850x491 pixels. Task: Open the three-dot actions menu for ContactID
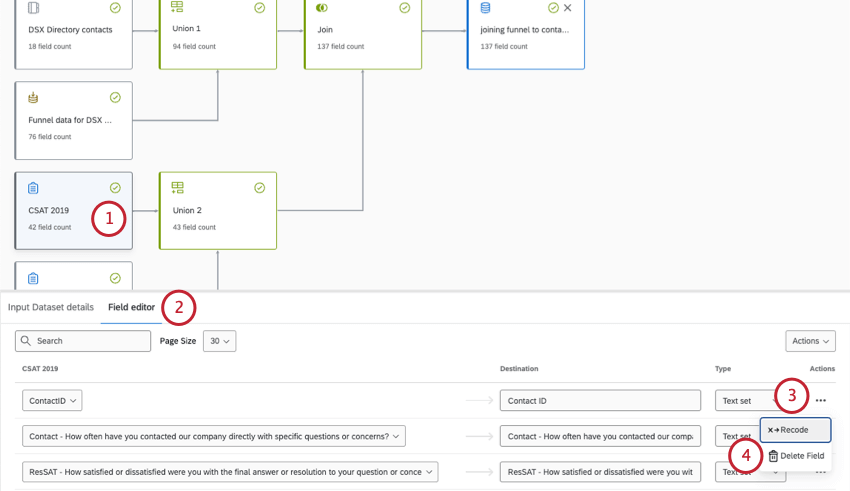click(821, 401)
